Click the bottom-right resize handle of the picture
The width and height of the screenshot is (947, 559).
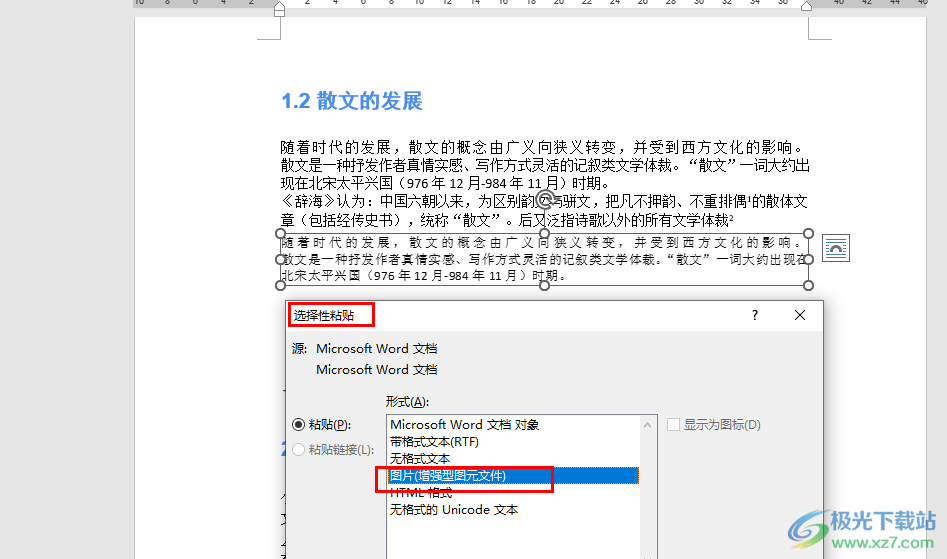[808, 286]
